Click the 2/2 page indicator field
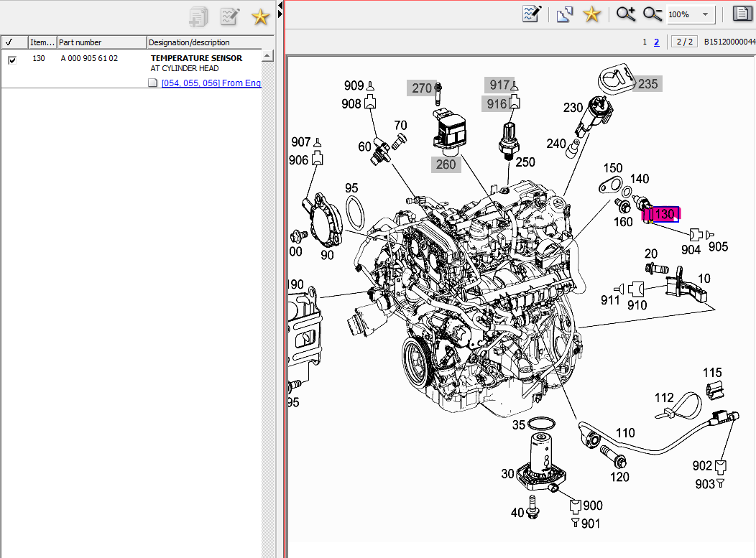Viewport: 756px width, 558px height. coord(683,42)
